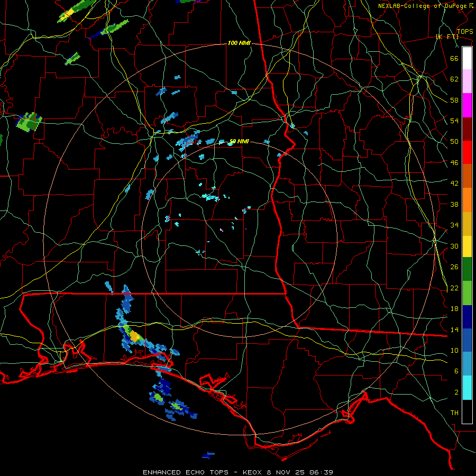The width and height of the screenshot is (476, 476).
Task: Select the 50 legend value
Action: coord(454,142)
